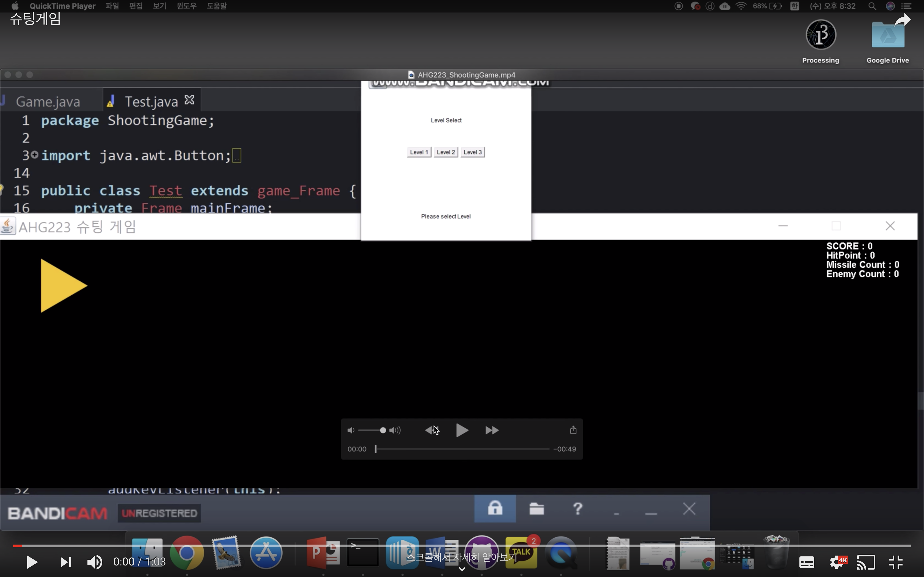Open Bandicam folder icon
The image size is (924, 577).
pyautogui.click(x=537, y=509)
